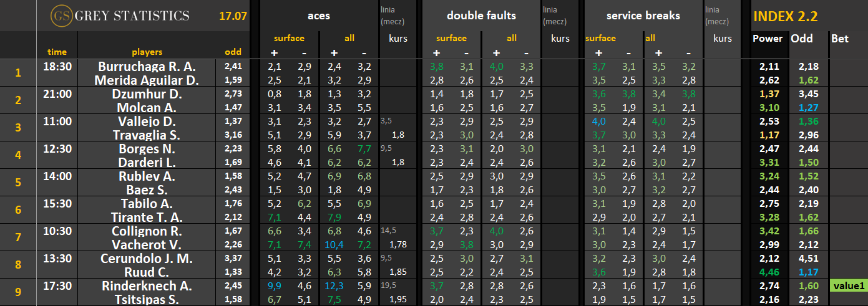The height and width of the screenshot is (306, 868).
Task: Click the service breaks section header
Action: (643, 16)
